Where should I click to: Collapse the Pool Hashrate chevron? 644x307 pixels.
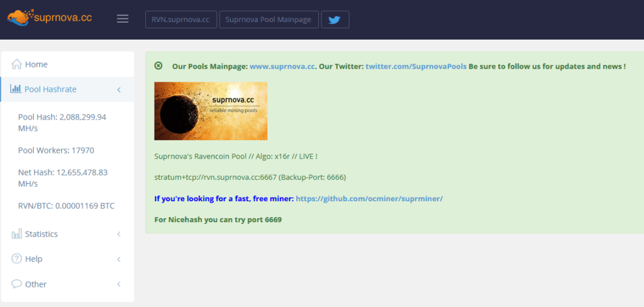tap(119, 90)
